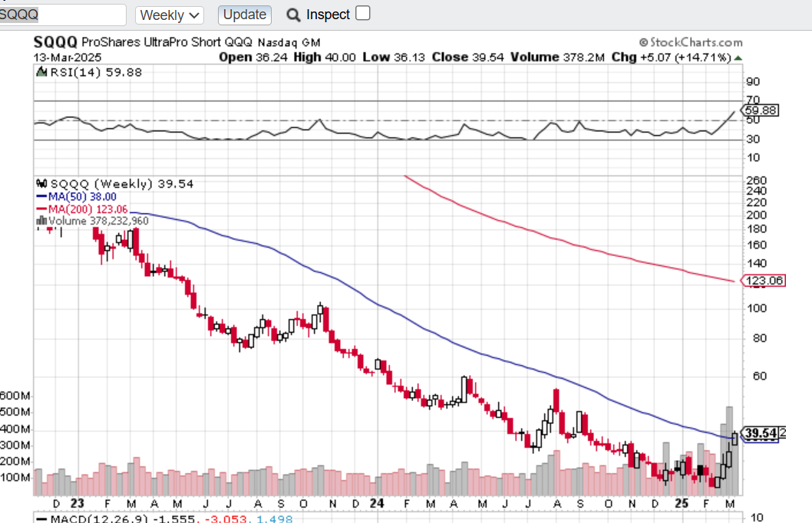The height and width of the screenshot is (523, 812).
Task: Click the Inspect label text
Action: 328,15
